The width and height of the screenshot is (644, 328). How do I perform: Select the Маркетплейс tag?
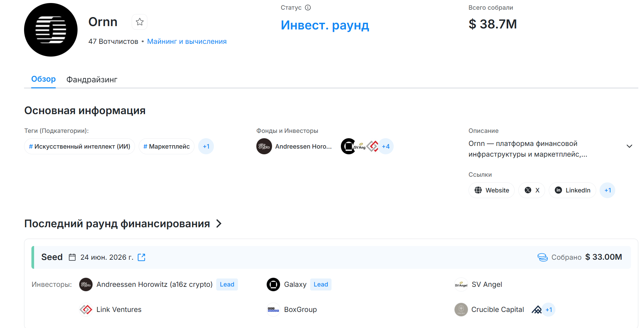166,146
